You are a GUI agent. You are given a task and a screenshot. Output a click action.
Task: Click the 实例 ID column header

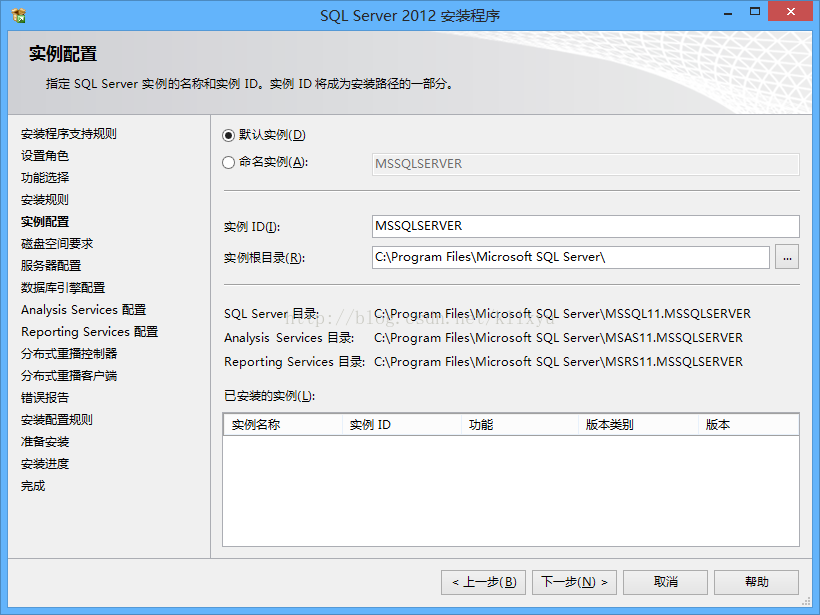pos(402,425)
